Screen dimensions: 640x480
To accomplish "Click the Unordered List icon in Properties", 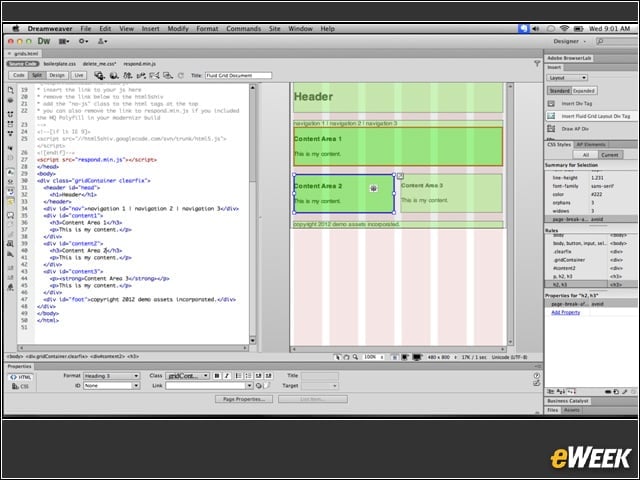I will 238,376.
